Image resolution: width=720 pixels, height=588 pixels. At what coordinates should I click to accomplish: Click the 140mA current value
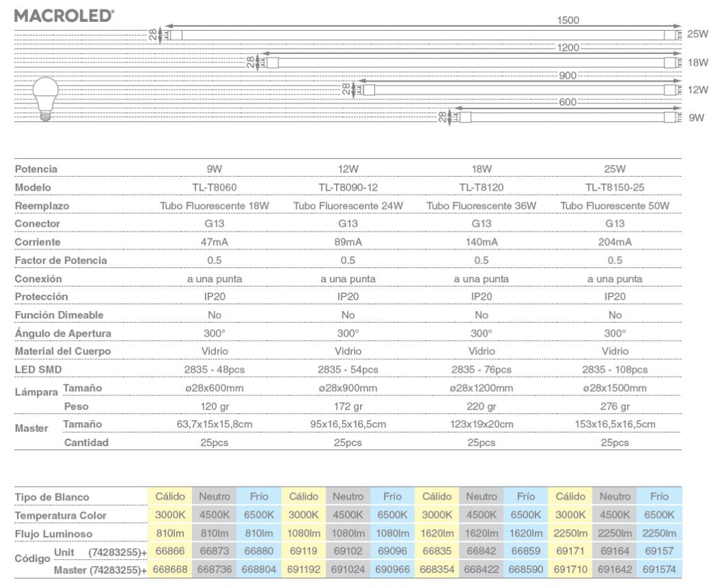click(481, 242)
